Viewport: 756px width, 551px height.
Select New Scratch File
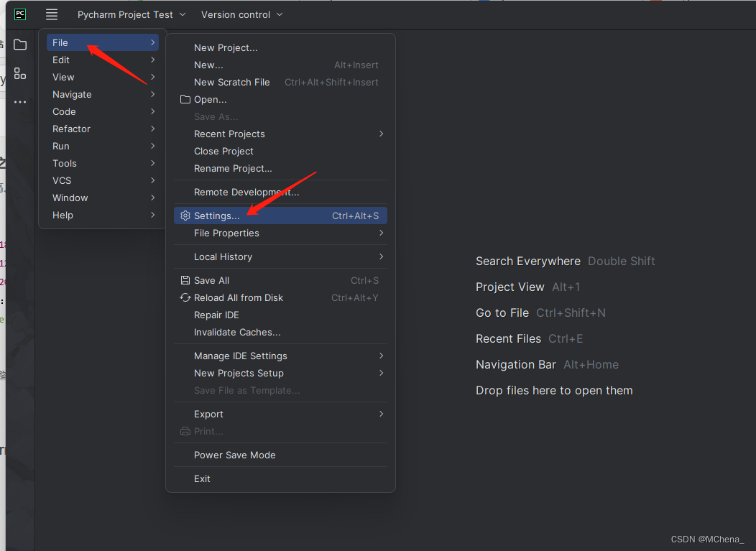(x=280, y=83)
